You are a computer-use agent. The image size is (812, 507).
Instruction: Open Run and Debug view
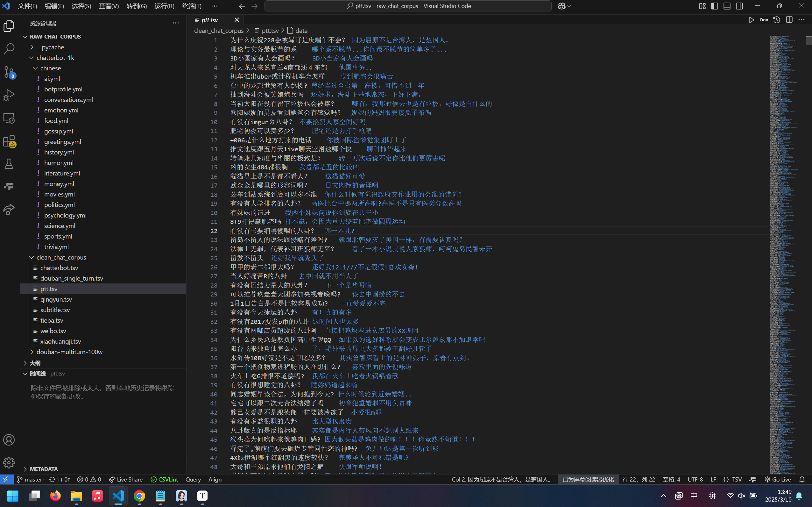9,95
